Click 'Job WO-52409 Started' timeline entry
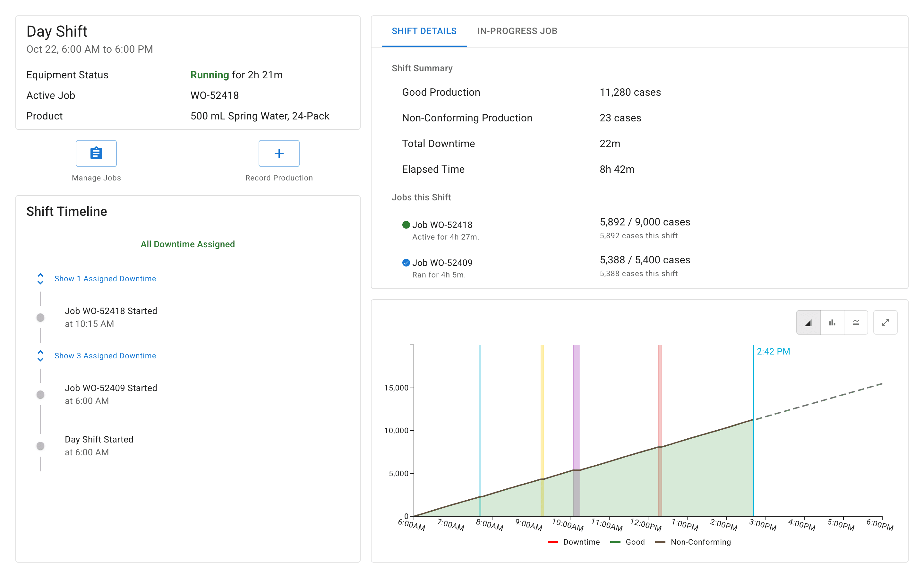The image size is (924, 578). [111, 388]
